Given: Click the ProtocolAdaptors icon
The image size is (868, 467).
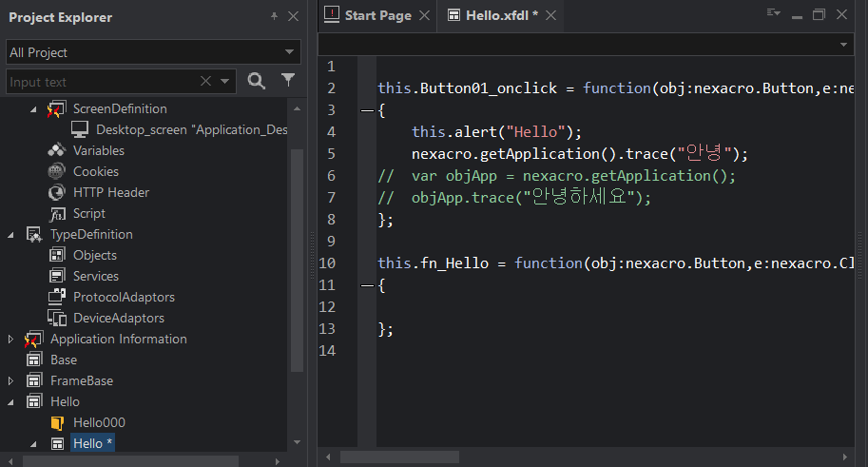Looking at the screenshot, I should [56, 297].
